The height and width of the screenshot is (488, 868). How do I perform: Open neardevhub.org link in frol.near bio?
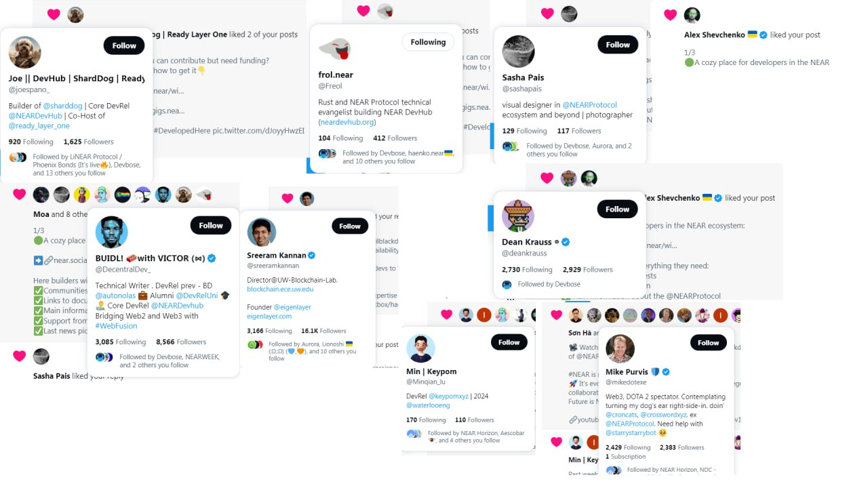[x=347, y=122]
